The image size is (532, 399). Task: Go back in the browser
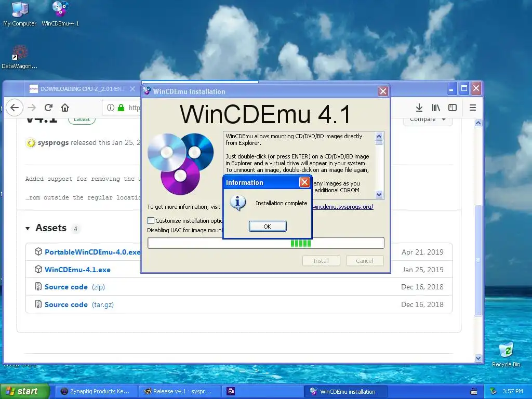click(14, 108)
